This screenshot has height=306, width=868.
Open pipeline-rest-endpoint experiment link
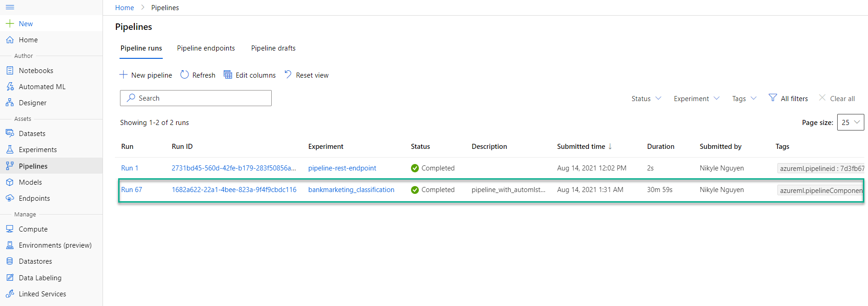342,168
